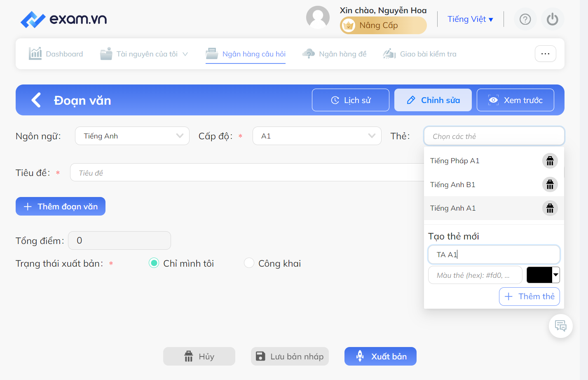Open the Tiếng Việt language dropdown
This screenshot has width=588, height=380.
470,19
